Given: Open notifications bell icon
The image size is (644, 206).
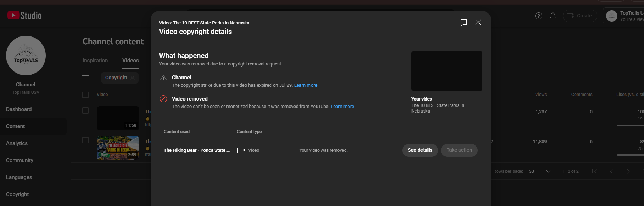Looking at the screenshot, I should (x=553, y=16).
